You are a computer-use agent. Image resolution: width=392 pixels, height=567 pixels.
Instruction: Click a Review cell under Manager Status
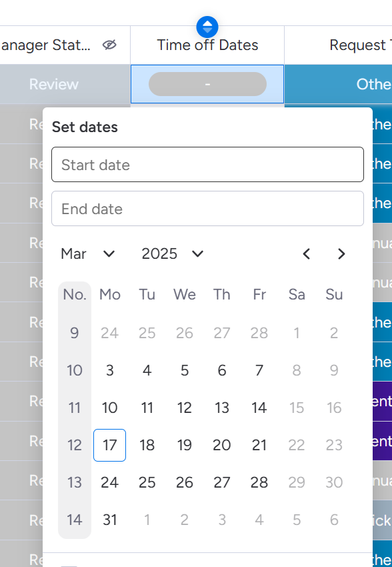pos(53,85)
